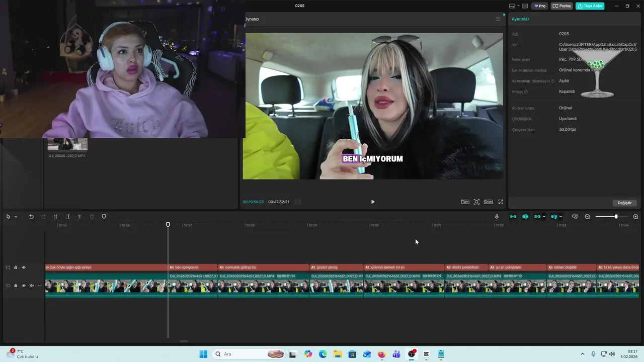Image resolution: width=644 pixels, height=362 pixels.
Task: Delete right of playhead
Action: 79,217
